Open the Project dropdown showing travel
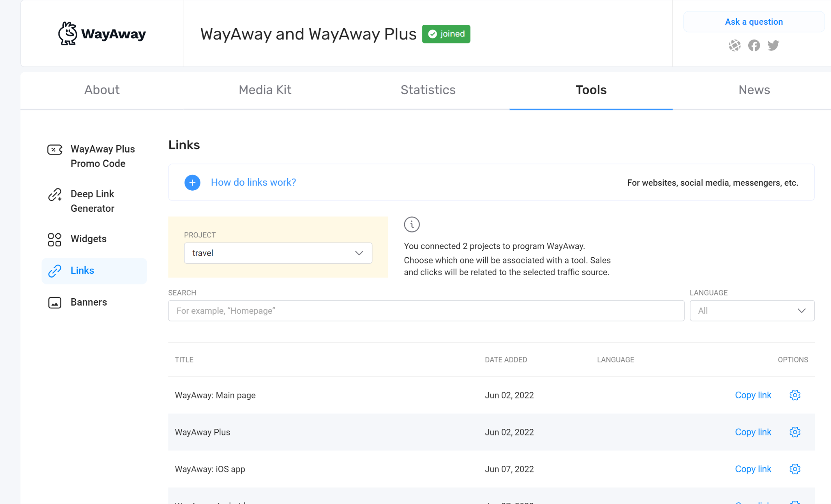The height and width of the screenshot is (504, 831). click(x=278, y=253)
